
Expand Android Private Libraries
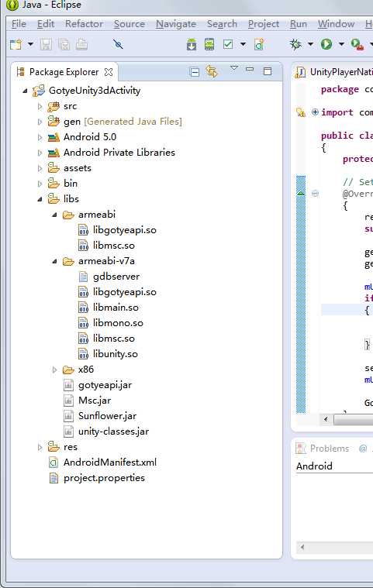point(40,153)
